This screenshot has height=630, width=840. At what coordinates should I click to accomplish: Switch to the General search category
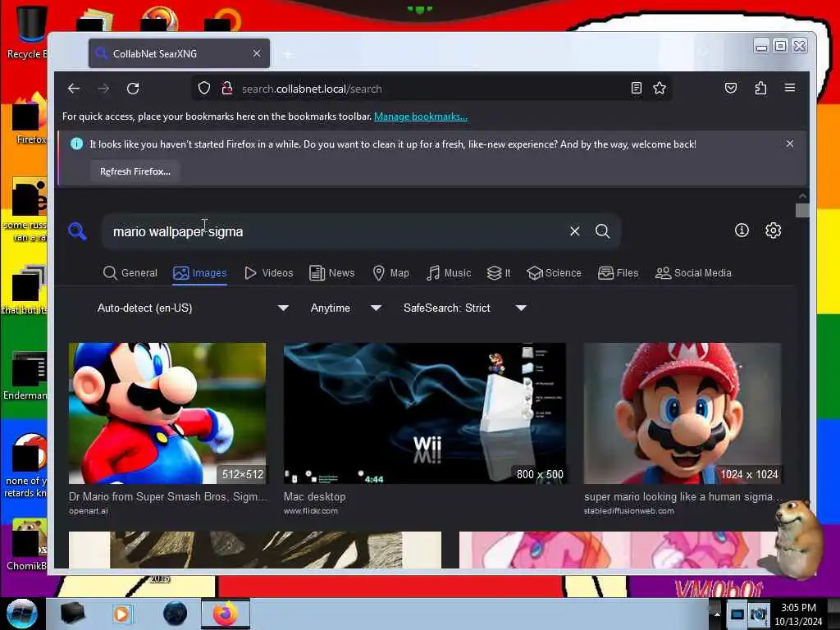[130, 272]
